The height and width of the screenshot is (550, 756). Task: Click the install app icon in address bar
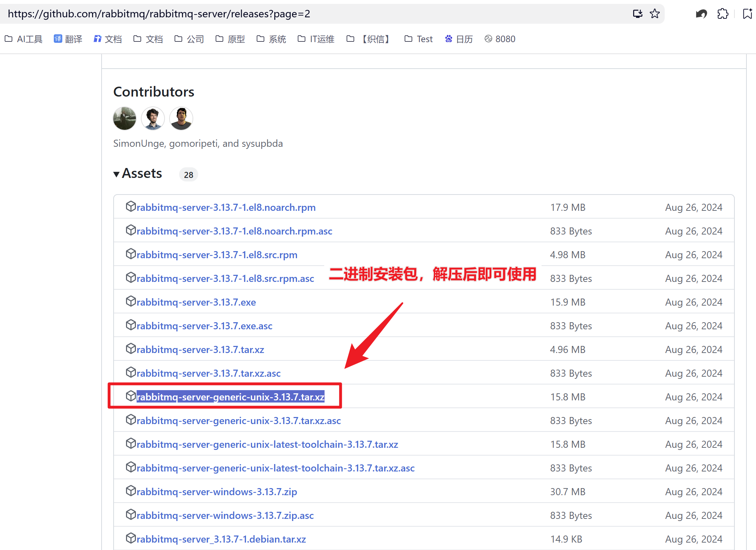(637, 14)
